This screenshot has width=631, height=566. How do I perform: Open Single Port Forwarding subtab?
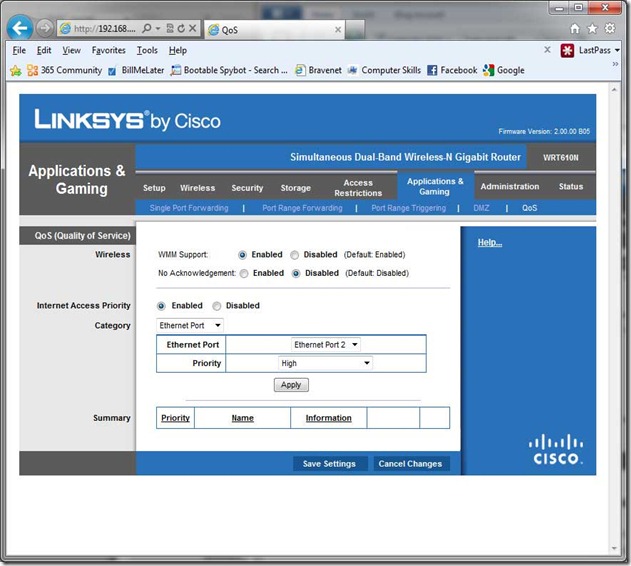[x=189, y=208]
